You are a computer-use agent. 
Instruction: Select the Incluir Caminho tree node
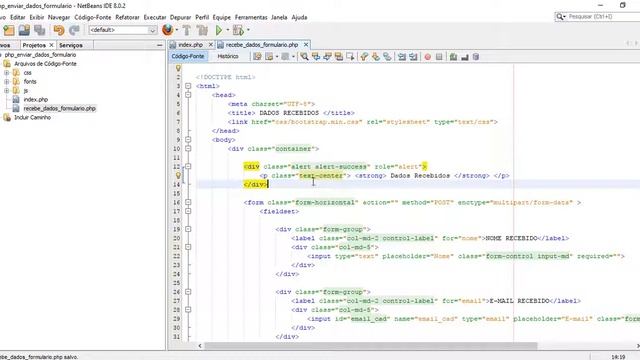pos(33,118)
